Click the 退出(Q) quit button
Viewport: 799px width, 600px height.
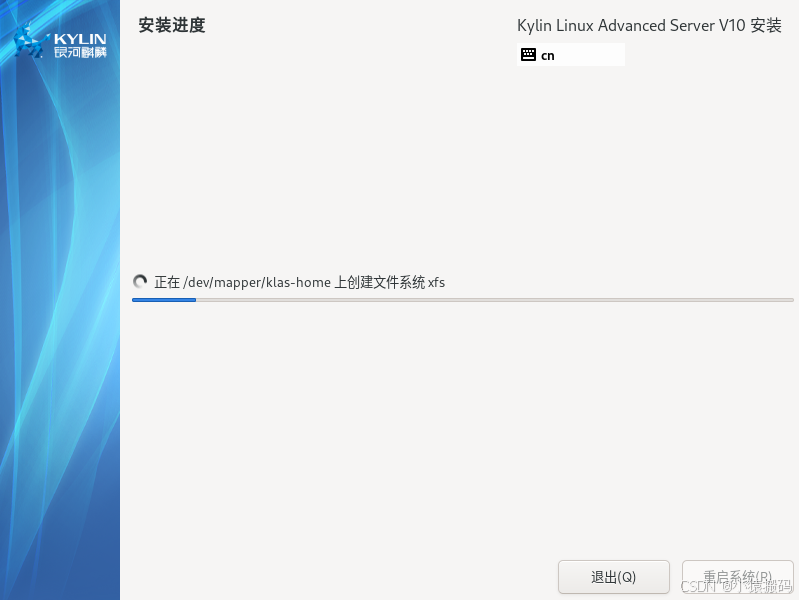click(614, 577)
